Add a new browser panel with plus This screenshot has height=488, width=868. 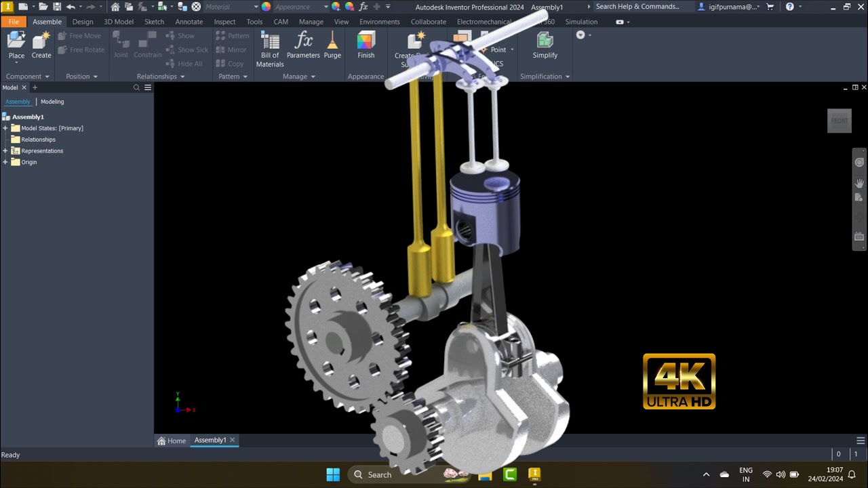pos(35,87)
